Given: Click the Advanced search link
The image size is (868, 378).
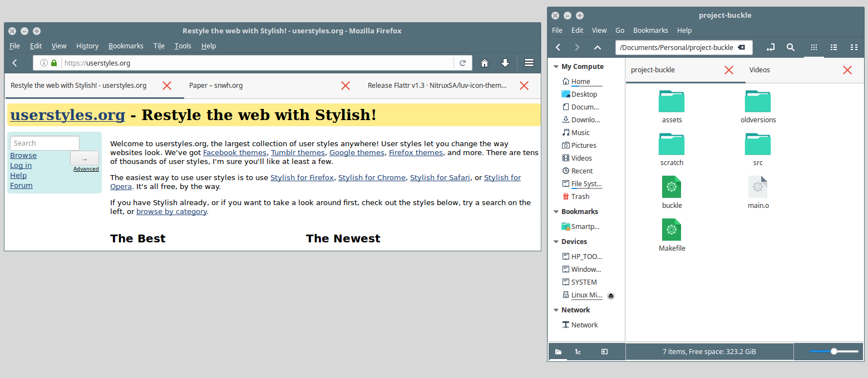Looking at the screenshot, I should (86, 169).
